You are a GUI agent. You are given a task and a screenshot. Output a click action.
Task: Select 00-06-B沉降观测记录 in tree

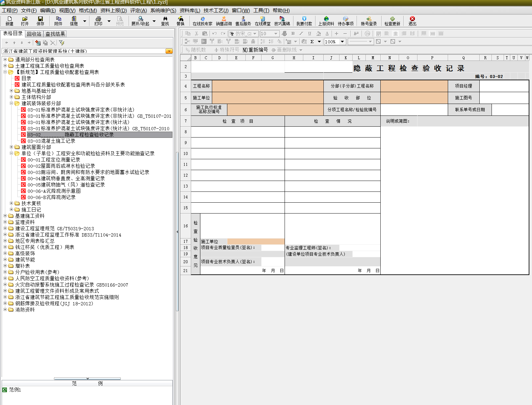click(x=52, y=197)
